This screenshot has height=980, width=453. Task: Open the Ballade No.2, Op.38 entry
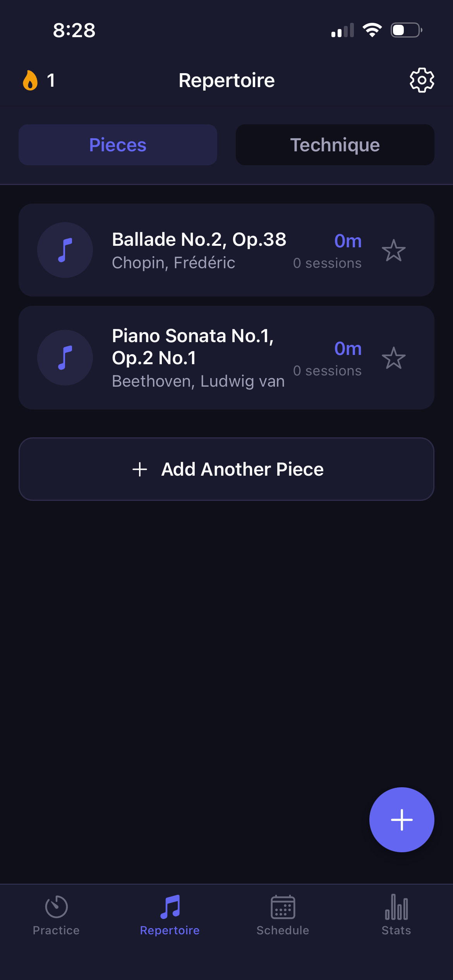(199, 240)
